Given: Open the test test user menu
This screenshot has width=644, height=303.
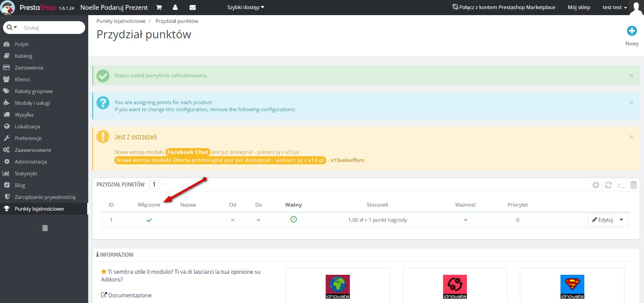Looking at the screenshot, I should click(614, 7).
